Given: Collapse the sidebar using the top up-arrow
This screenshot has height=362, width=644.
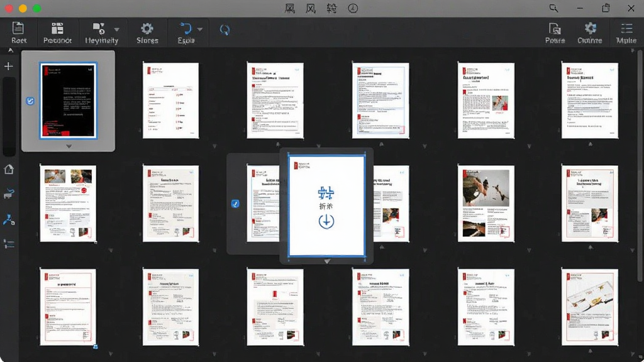Looking at the screenshot, I should (10, 50).
